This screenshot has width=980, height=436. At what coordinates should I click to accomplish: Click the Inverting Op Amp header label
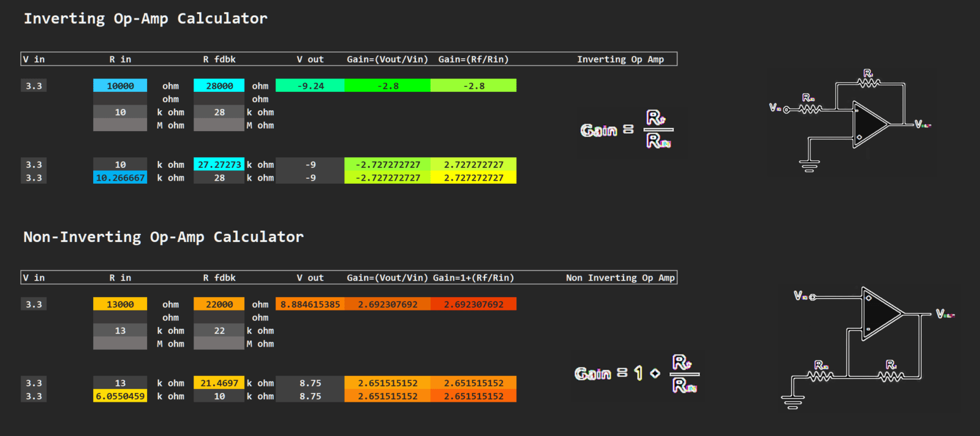click(x=620, y=59)
